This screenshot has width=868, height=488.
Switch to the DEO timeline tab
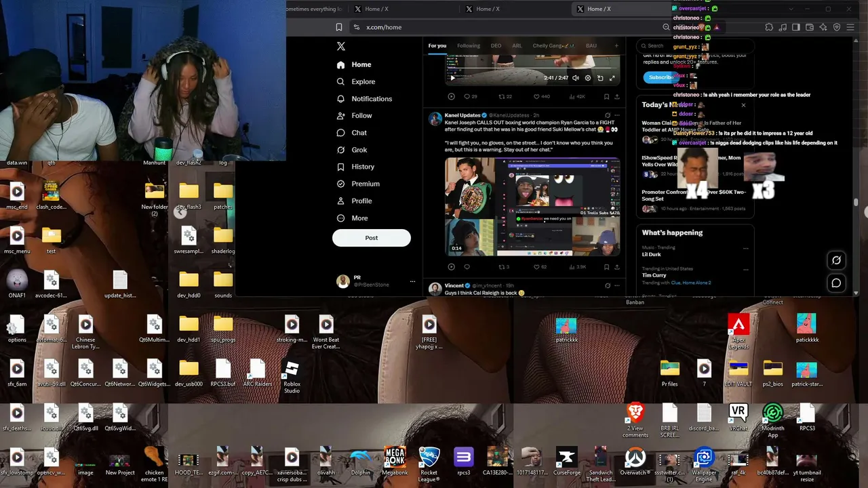[x=496, y=46]
